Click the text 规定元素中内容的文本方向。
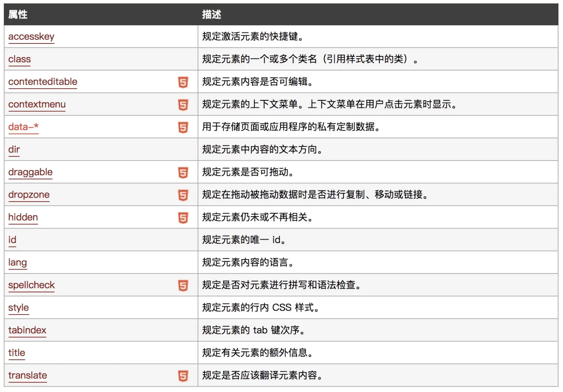563x392 pixels. (263, 149)
